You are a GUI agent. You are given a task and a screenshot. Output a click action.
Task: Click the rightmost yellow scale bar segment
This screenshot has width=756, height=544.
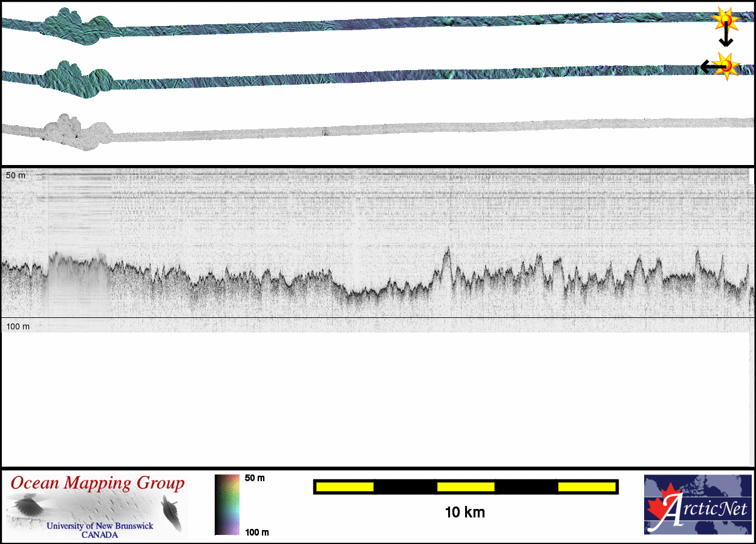[x=586, y=487]
